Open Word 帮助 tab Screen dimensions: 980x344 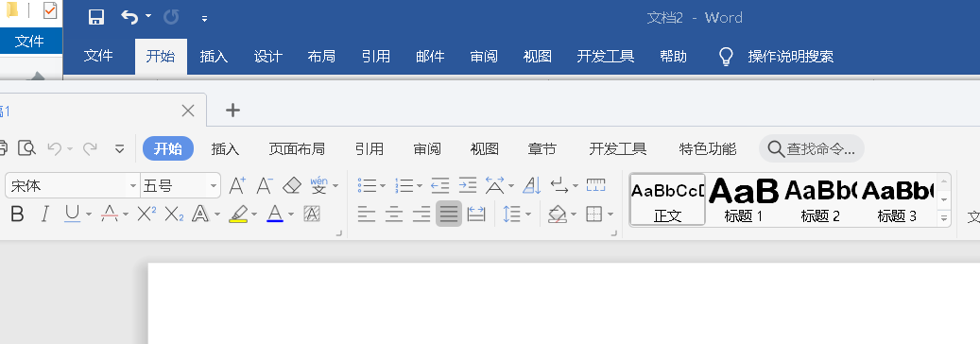[x=673, y=57]
